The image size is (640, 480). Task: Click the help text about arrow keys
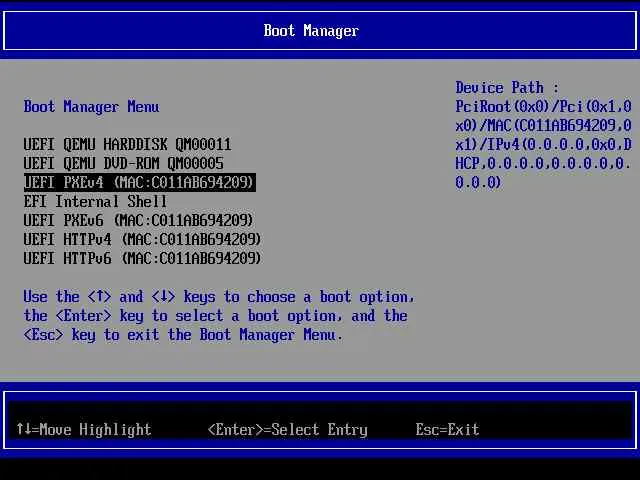click(x=219, y=316)
